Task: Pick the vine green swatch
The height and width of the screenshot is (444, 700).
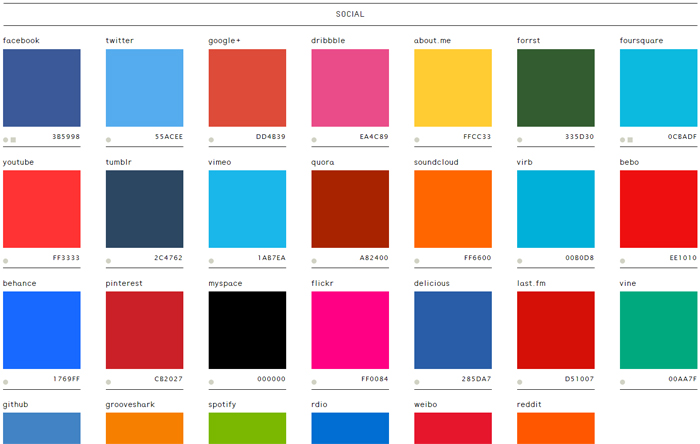Action: click(658, 330)
